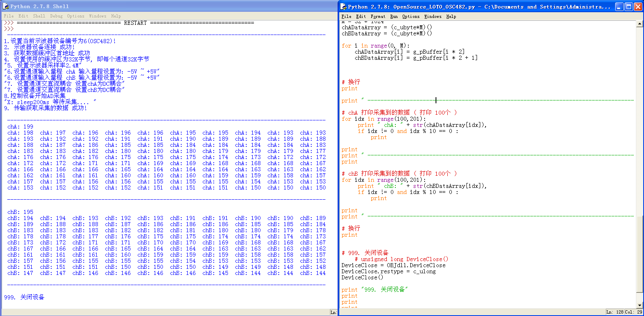Click the '4. 设置使用的缓冲区为32K字节' shell line

76,59
